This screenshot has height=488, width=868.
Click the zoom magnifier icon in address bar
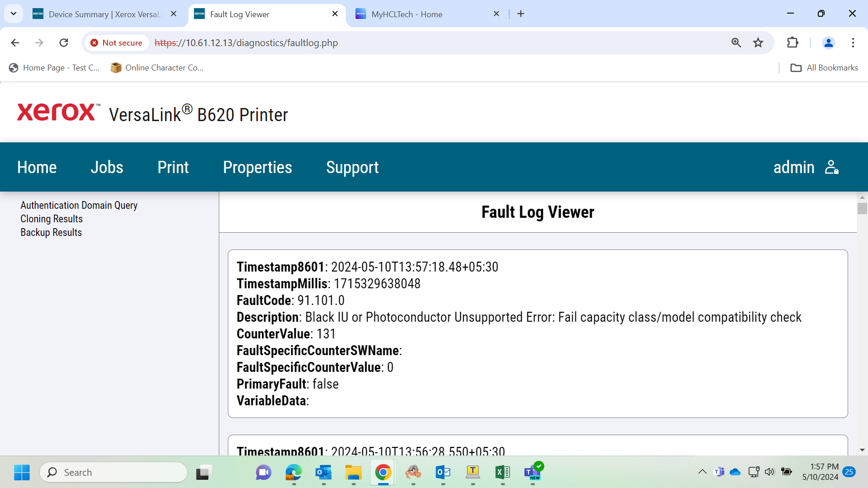click(736, 42)
